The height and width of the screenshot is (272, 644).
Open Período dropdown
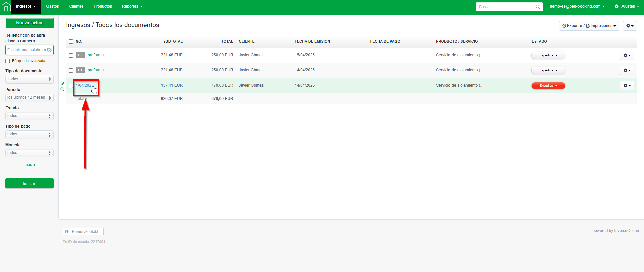click(30, 98)
